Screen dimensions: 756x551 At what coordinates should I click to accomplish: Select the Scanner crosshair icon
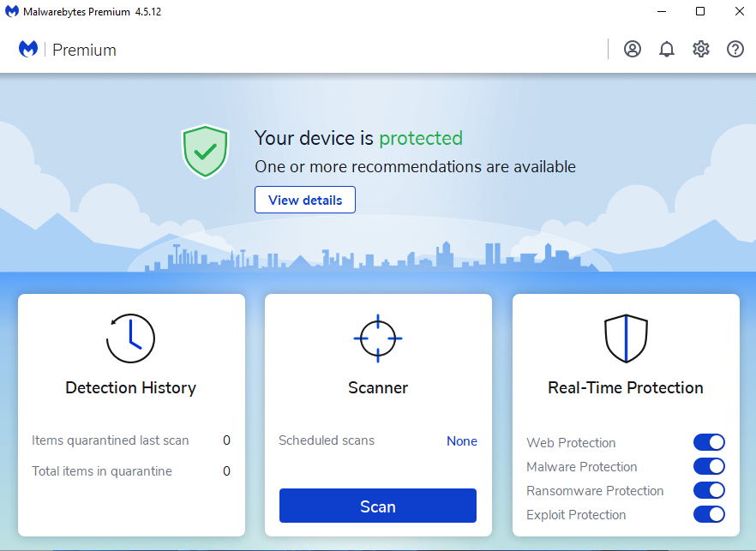click(378, 338)
